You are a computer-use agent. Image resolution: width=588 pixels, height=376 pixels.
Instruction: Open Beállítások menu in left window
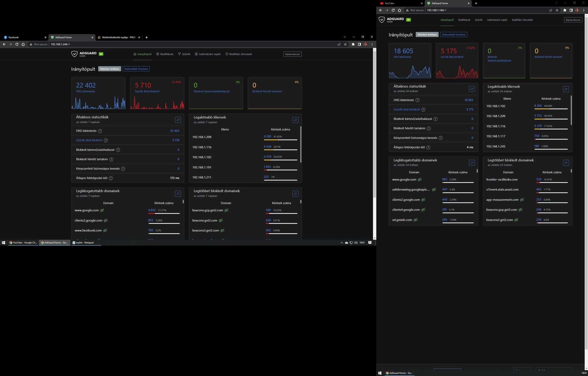(x=165, y=54)
